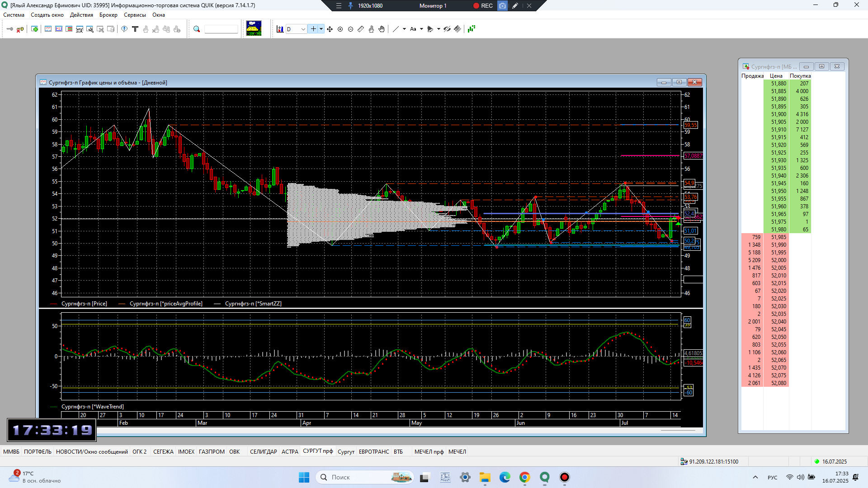Expand the Aa text tool dropdown
Viewport: 868px width, 488px height.
point(421,29)
